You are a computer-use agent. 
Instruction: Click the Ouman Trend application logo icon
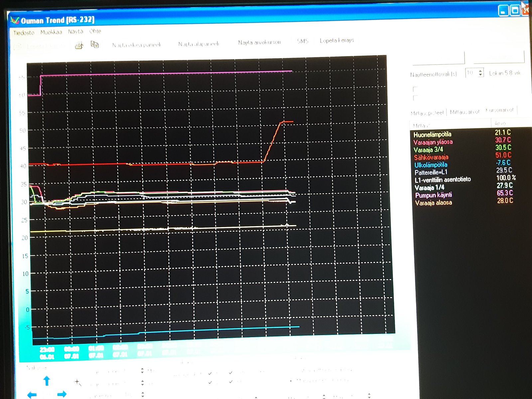15,21
